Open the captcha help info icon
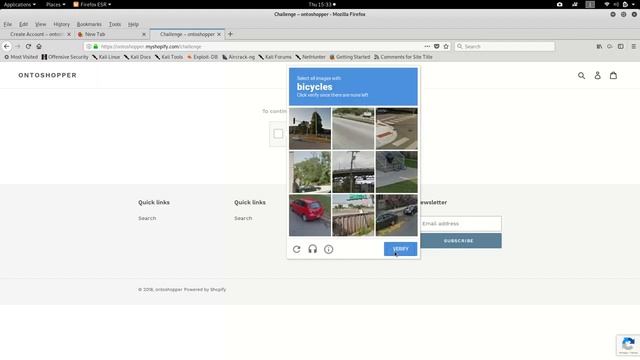Image resolution: width=640 pixels, height=360 pixels. pyautogui.click(x=329, y=249)
